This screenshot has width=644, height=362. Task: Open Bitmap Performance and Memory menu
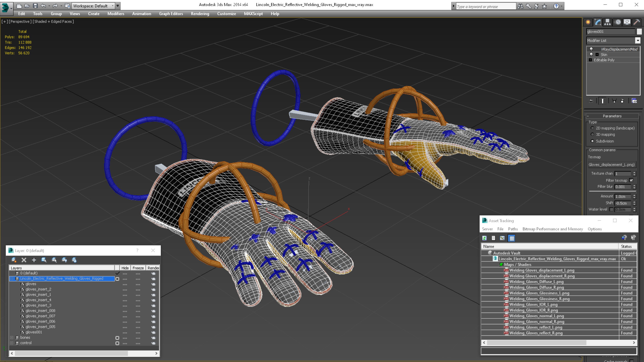(553, 229)
